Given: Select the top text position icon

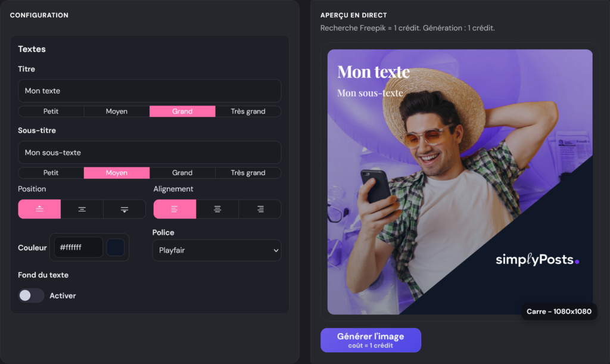Looking at the screenshot, I should click(39, 209).
